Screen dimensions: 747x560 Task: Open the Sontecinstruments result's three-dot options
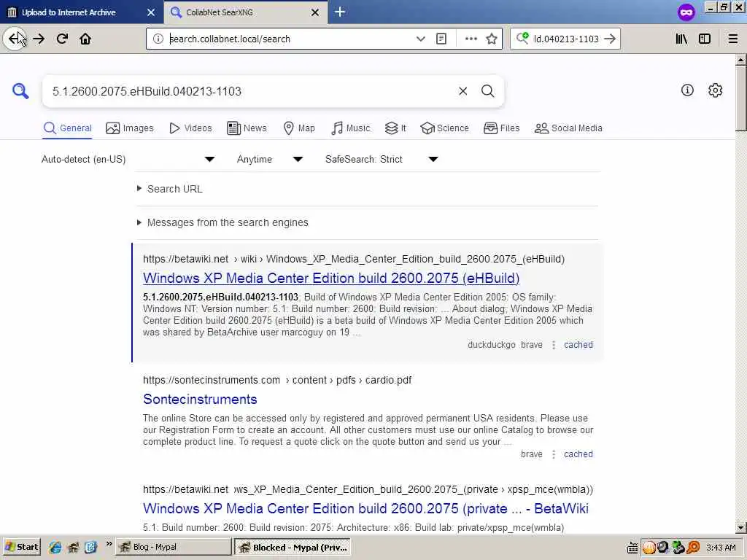coord(553,454)
